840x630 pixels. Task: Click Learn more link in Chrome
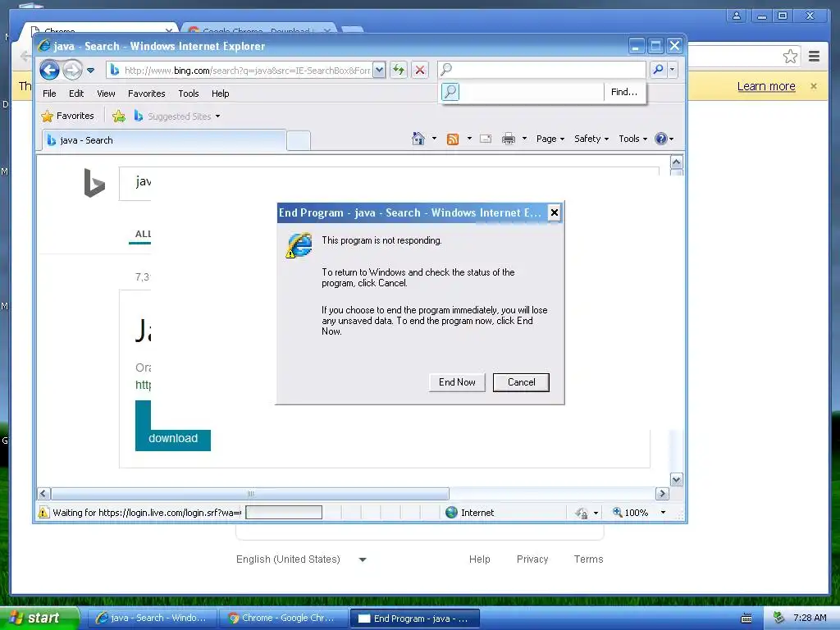(x=766, y=86)
